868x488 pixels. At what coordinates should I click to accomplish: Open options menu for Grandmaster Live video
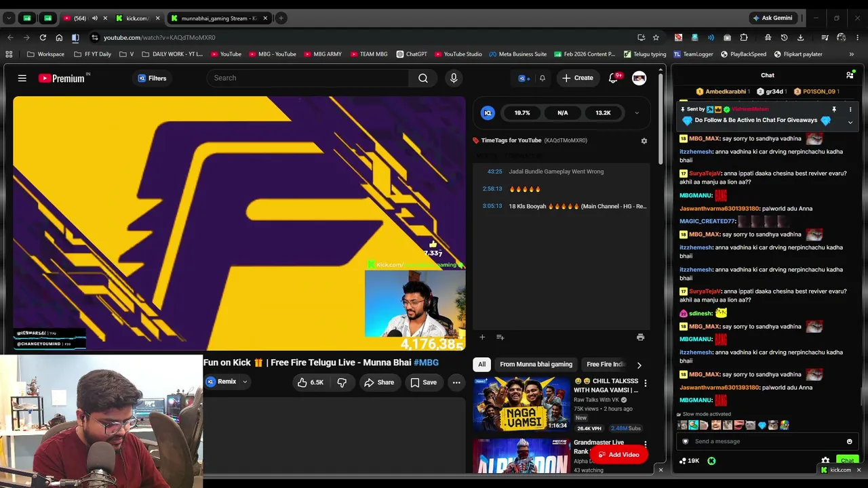(x=646, y=445)
